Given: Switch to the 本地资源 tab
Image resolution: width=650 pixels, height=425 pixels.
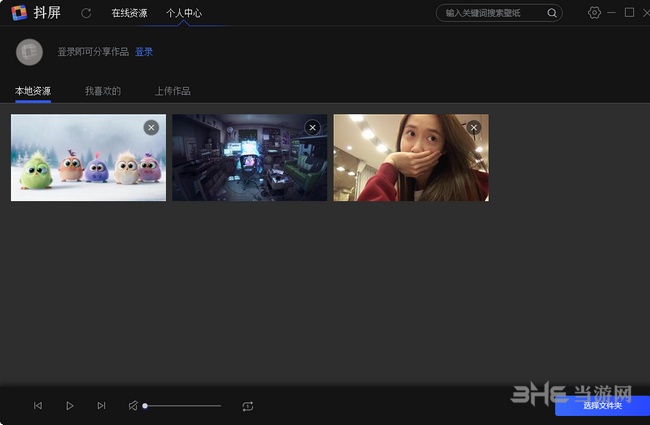Looking at the screenshot, I should [x=33, y=91].
